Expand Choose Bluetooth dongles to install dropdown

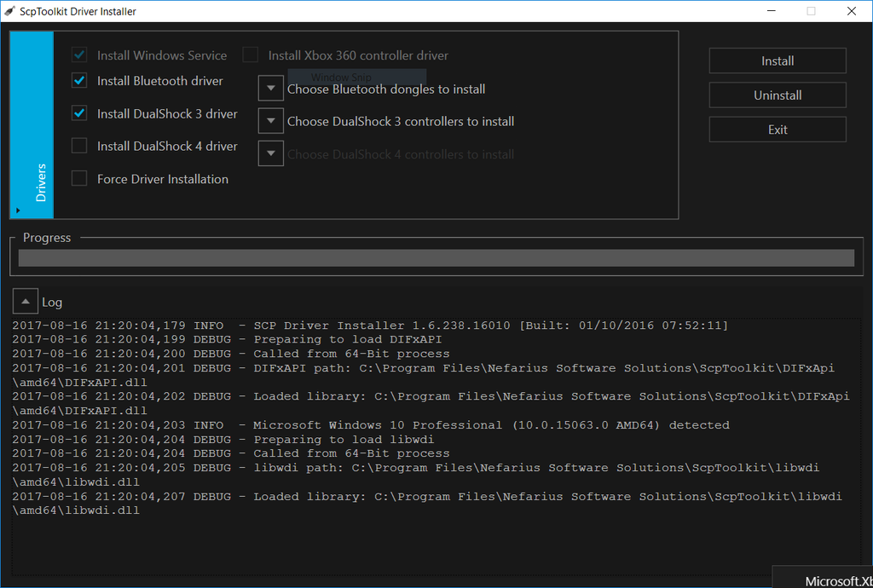[x=271, y=89]
